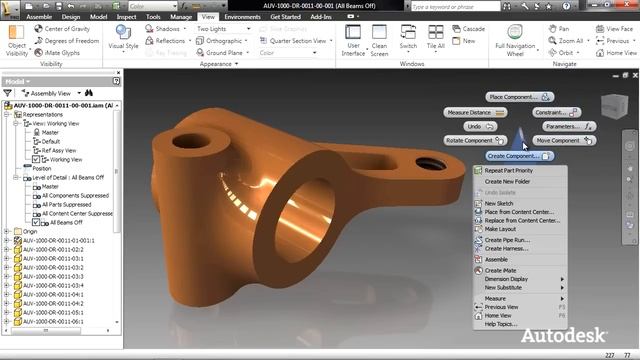Switch to Clean Screen mode

[x=379, y=40]
